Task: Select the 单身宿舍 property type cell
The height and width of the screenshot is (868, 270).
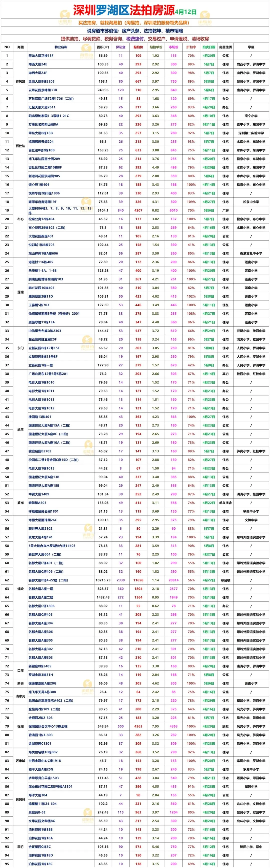Action: coord(225,503)
